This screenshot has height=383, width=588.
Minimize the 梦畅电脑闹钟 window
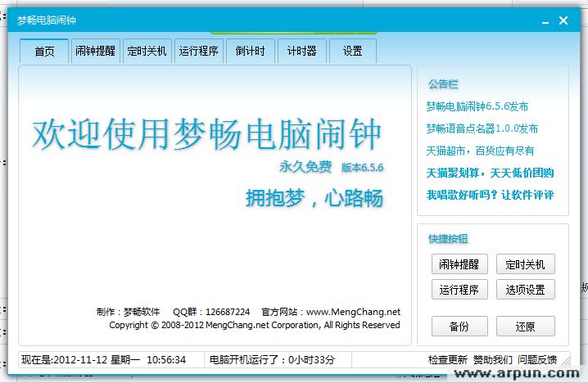click(541, 21)
